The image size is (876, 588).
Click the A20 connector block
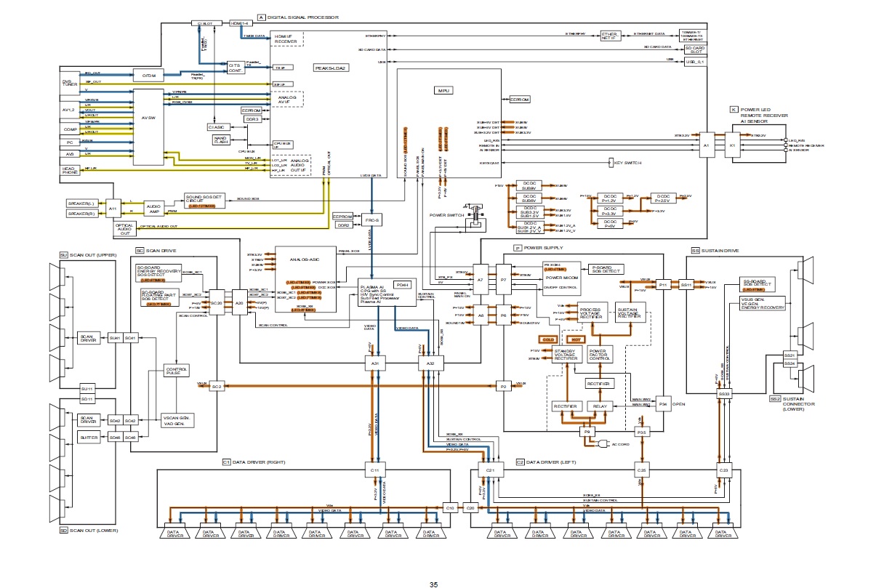tap(239, 302)
